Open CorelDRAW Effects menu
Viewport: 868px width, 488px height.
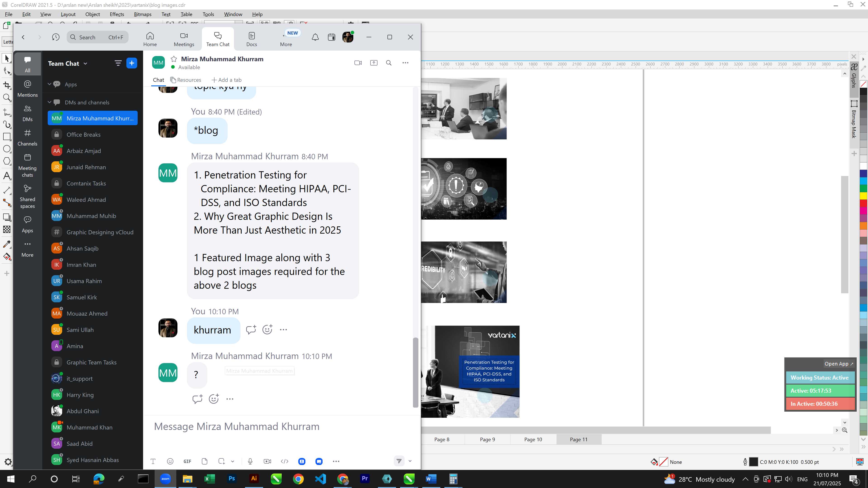[x=117, y=14]
